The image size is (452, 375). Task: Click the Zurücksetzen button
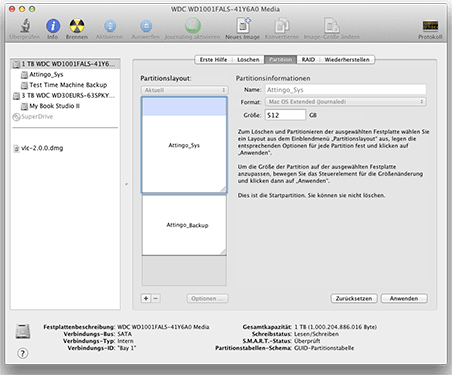[x=354, y=298]
